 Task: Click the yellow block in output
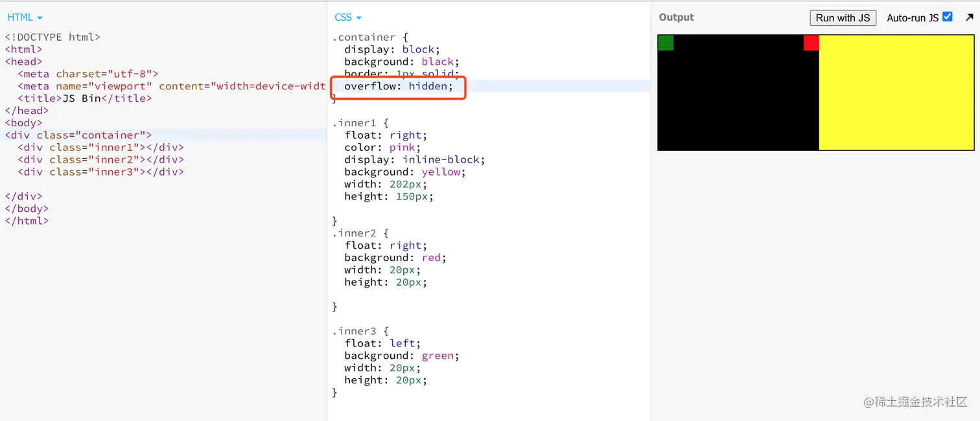tap(896, 93)
